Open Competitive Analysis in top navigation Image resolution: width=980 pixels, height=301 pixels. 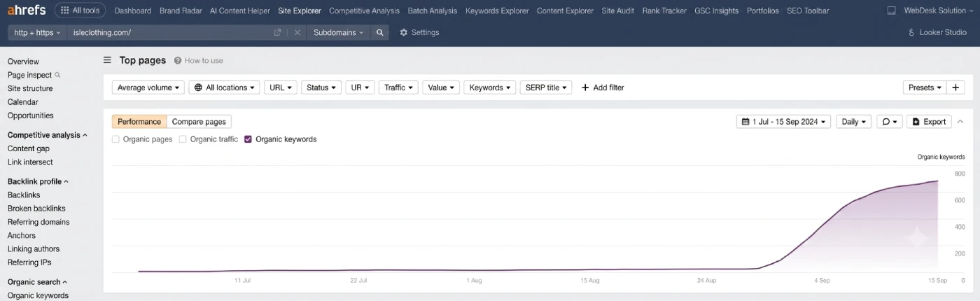[364, 10]
